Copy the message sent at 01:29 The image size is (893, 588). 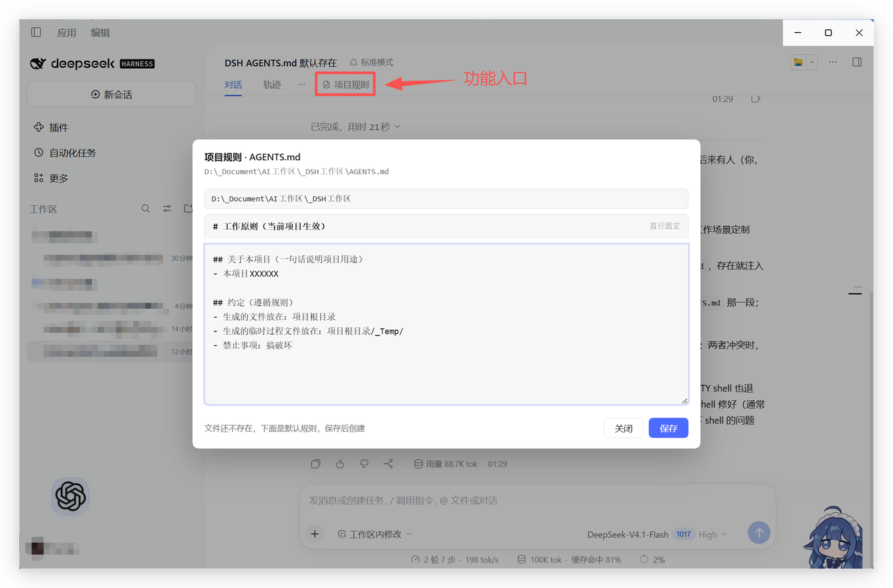click(x=755, y=99)
